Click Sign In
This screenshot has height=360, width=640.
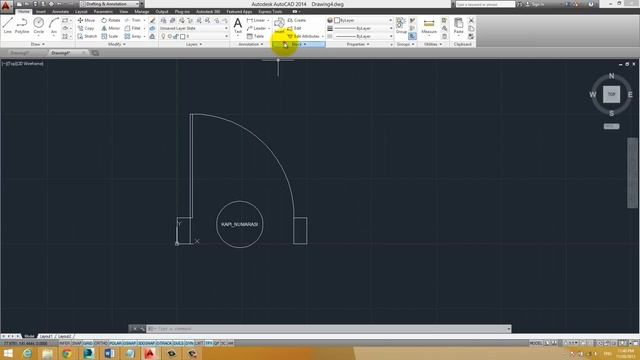536,4
